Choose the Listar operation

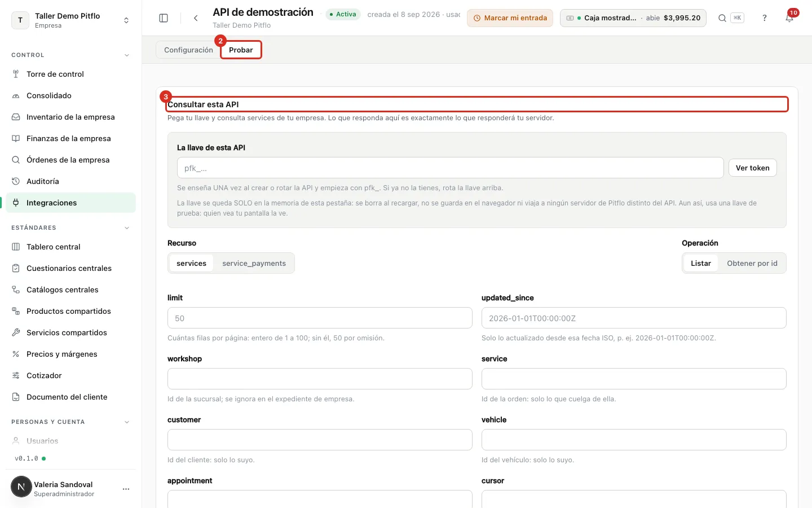click(x=701, y=263)
